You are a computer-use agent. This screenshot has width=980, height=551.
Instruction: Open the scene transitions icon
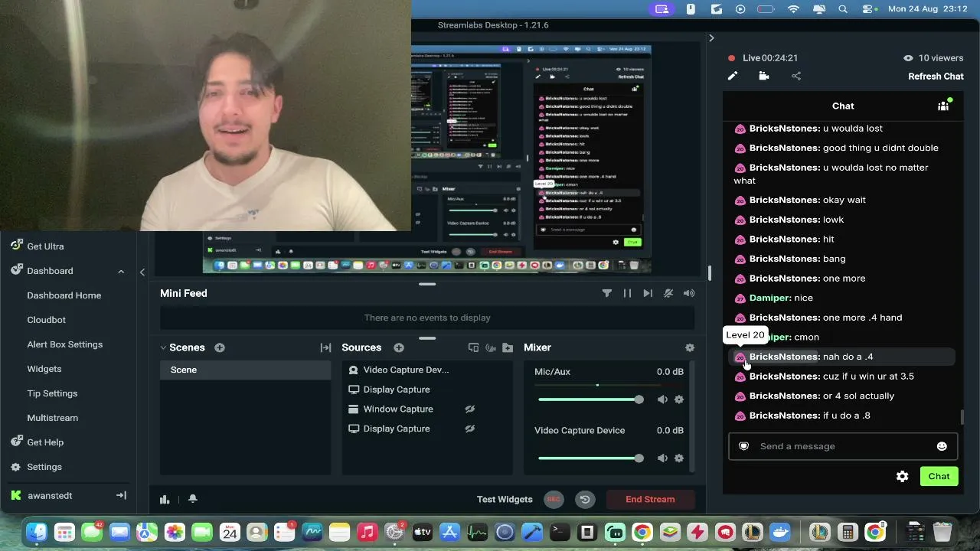pyautogui.click(x=325, y=347)
